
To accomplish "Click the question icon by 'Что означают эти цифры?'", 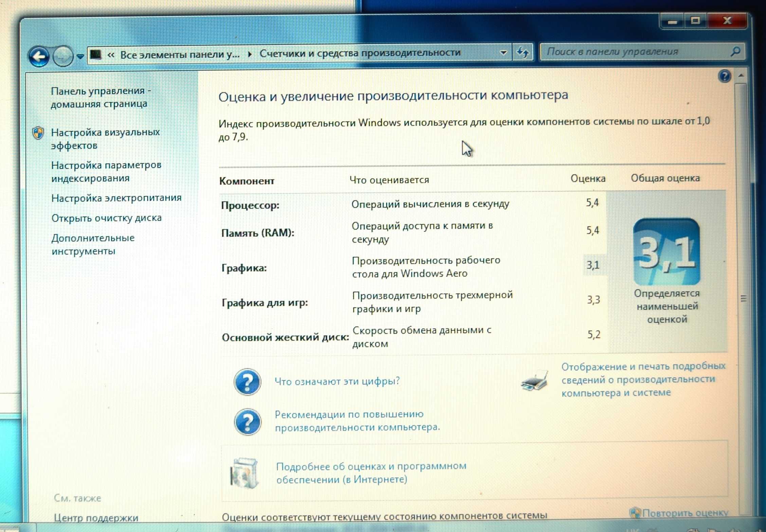I will pyautogui.click(x=248, y=382).
